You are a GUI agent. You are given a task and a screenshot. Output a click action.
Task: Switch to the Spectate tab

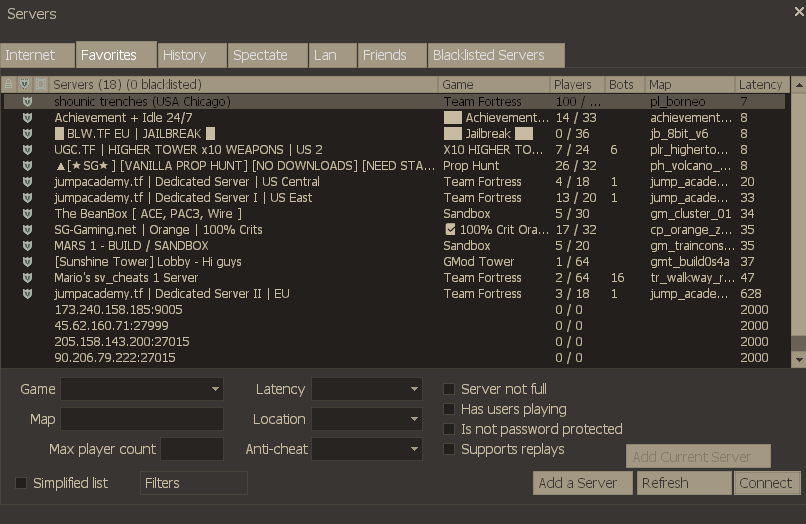pyautogui.click(x=267, y=55)
